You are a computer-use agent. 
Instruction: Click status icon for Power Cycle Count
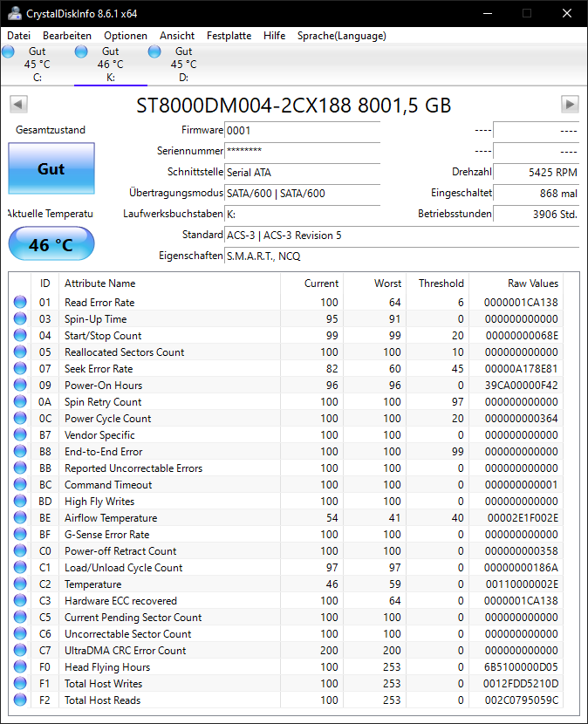(20, 419)
